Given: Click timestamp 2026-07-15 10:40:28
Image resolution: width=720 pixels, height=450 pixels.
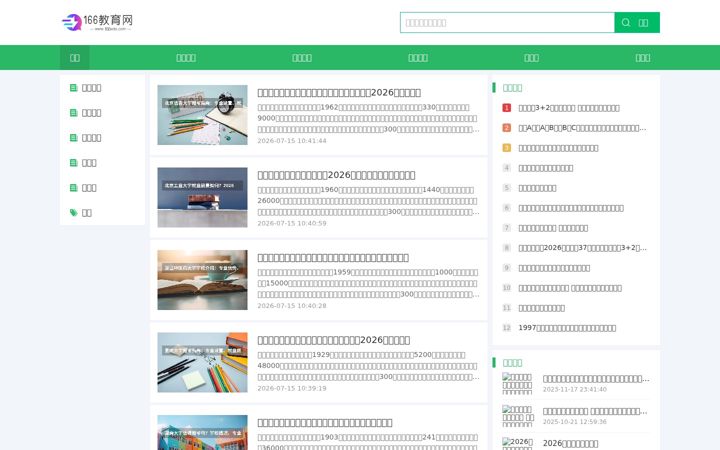Looking at the screenshot, I should click(292, 306).
